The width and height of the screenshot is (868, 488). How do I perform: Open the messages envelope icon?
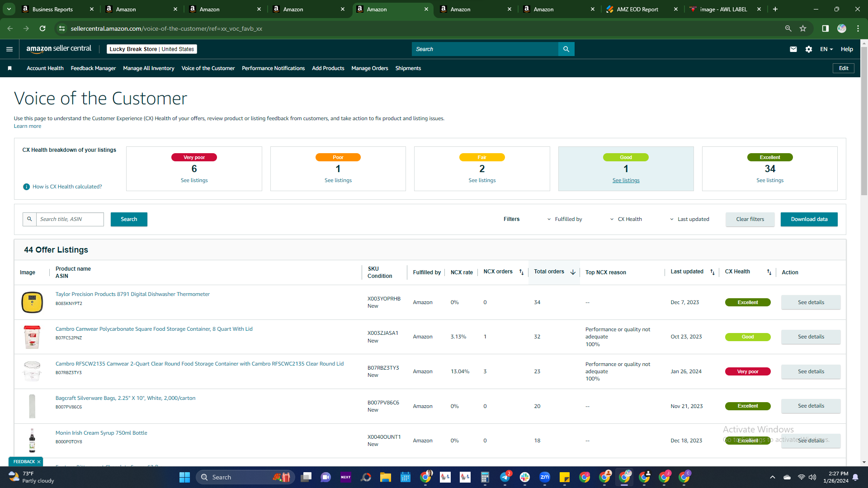[793, 49]
